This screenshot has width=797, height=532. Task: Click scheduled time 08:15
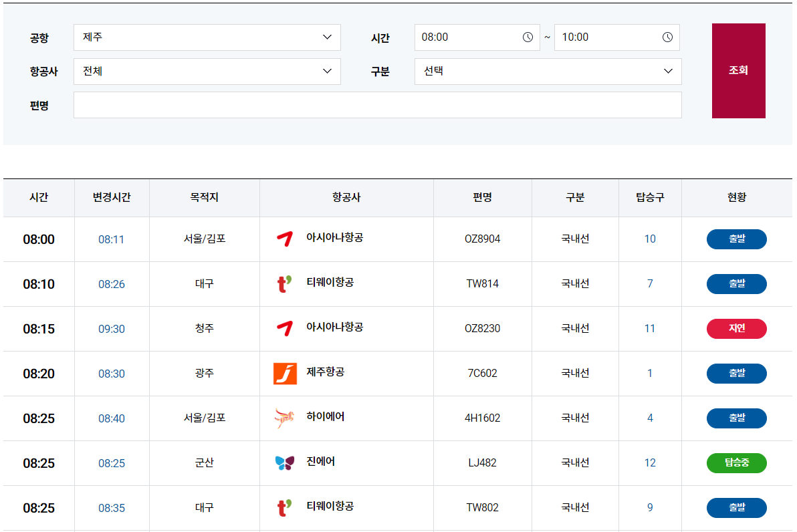(39, 329)
